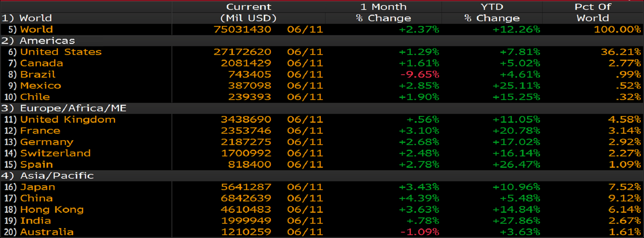Viewport: 644px width, 238px height.
Task: Open the Brazil market row
Action: (38, 74)
